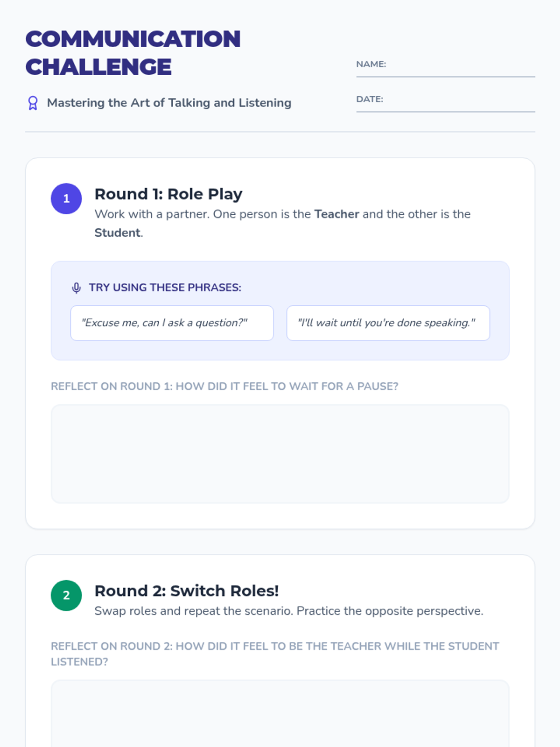Click the bold word Teacher in Round 1
This screenshot has height=747, width=560.
336,214
